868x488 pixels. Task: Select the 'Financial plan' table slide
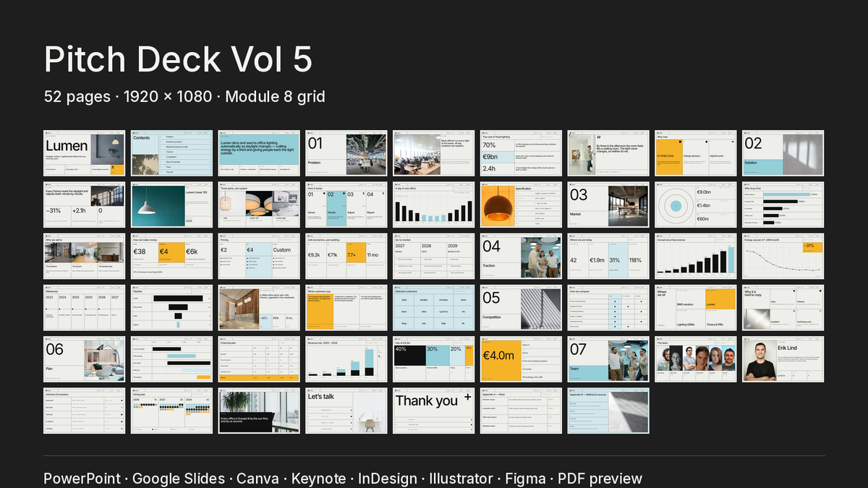[259, 359]
